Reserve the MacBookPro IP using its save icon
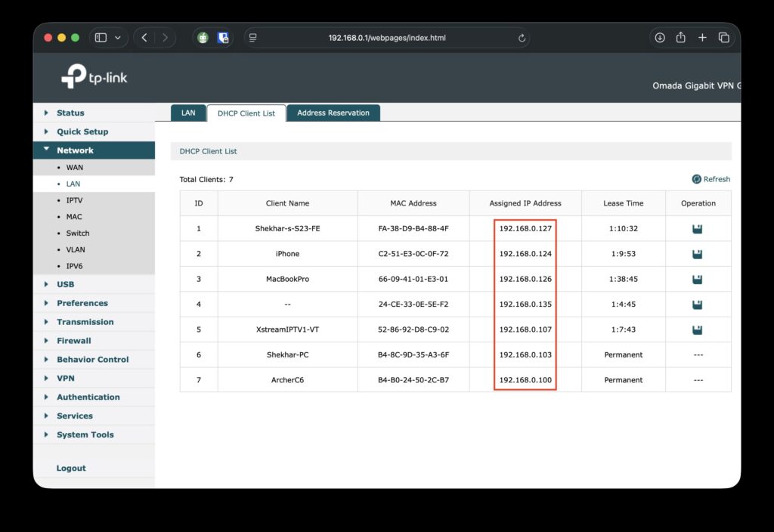This screenshot has width=774, height=532. 697,280
